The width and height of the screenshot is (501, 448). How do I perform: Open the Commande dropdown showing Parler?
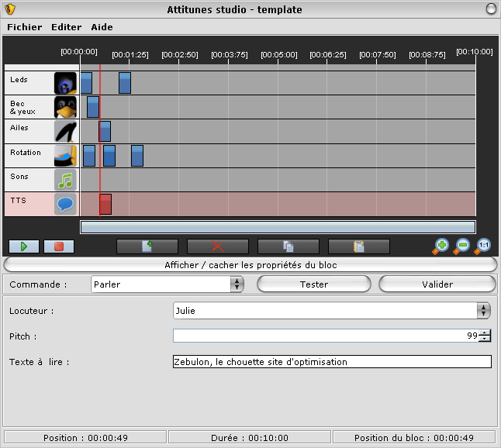click(168, 284)
